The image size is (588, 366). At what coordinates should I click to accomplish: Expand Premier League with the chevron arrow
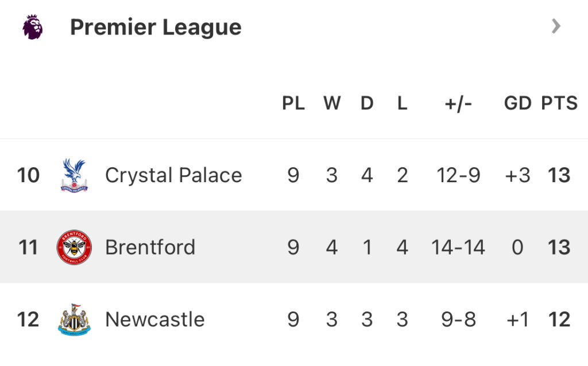pyautogui.click(x=555, y=26)
